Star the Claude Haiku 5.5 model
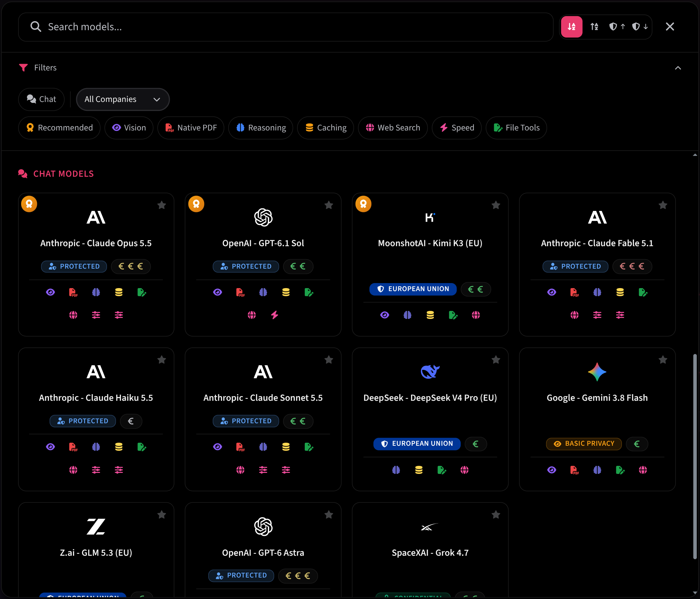Viewport: 700px width, 599px height. tap(162, 360)
